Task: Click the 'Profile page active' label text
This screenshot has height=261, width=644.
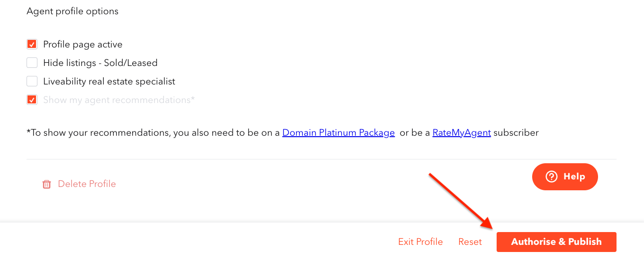Action: click(x=83, y=44)
